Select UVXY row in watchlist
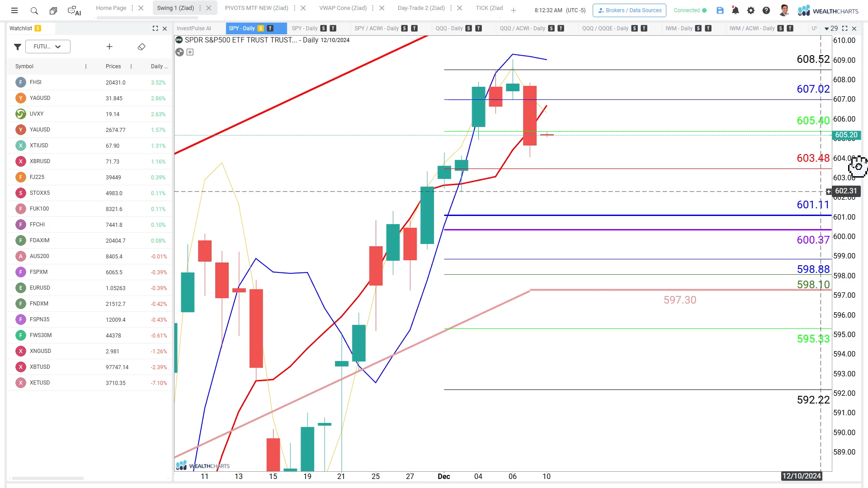This screenshot has height=488, width=868. coord(89,114)
